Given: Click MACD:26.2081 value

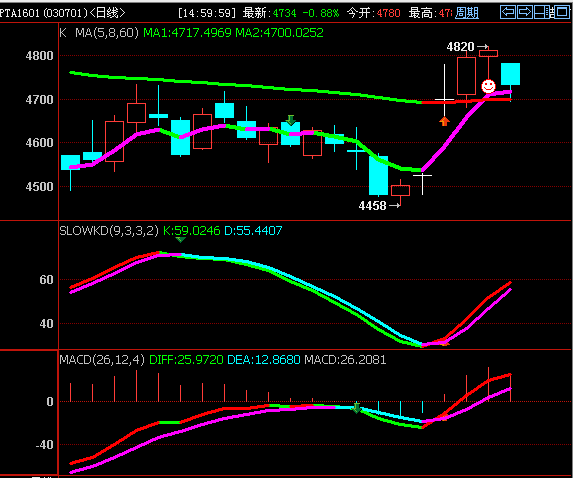Looking at the screenshot, I should pos(345,360).
